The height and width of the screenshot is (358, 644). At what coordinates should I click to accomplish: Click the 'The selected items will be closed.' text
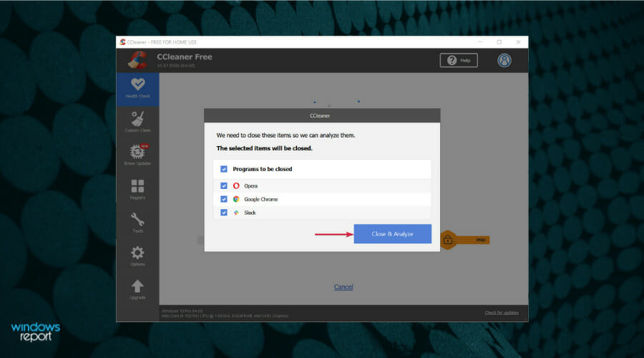pos(265,148)
